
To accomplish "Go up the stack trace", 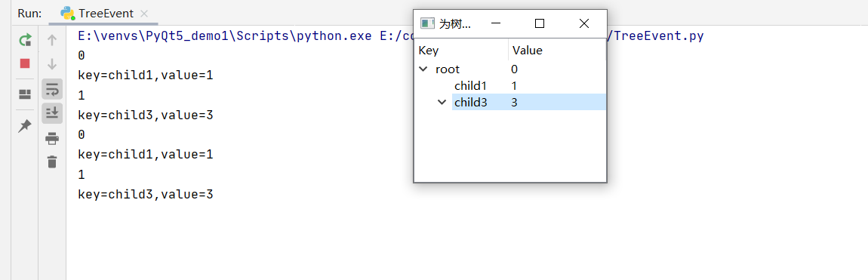I will (52, 40).
